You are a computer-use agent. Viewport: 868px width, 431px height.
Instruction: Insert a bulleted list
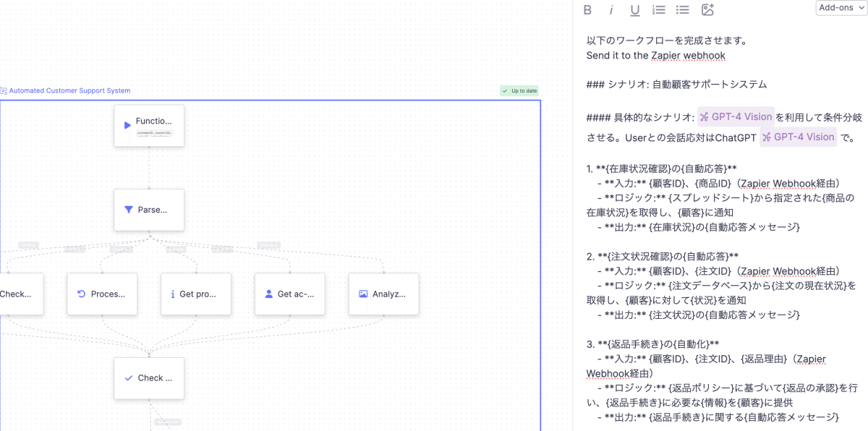(682, 9)
